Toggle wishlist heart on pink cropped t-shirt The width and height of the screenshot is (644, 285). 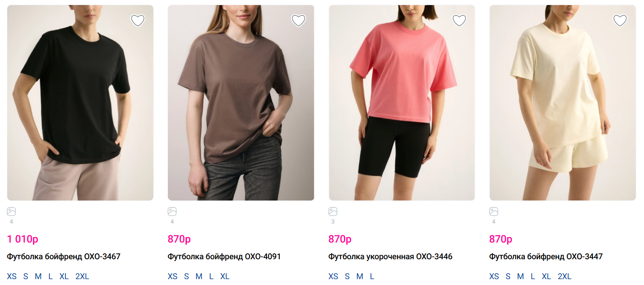point(459,20)
